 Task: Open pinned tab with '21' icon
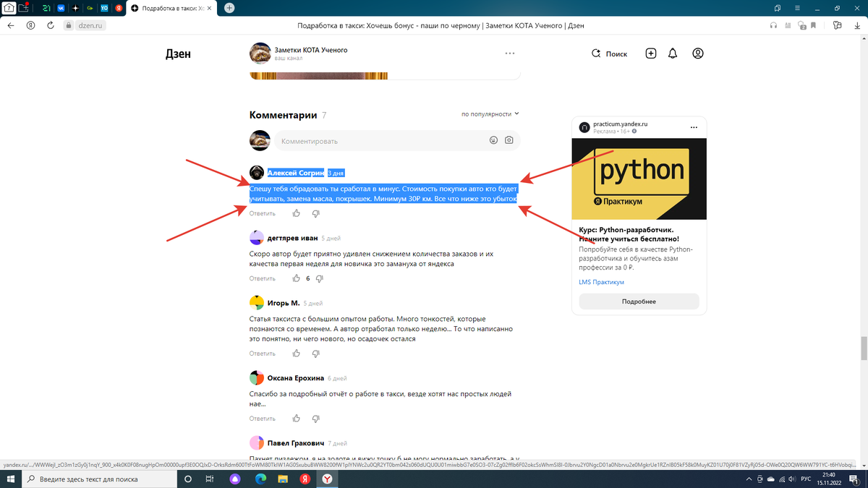click(x=46, y=8)
